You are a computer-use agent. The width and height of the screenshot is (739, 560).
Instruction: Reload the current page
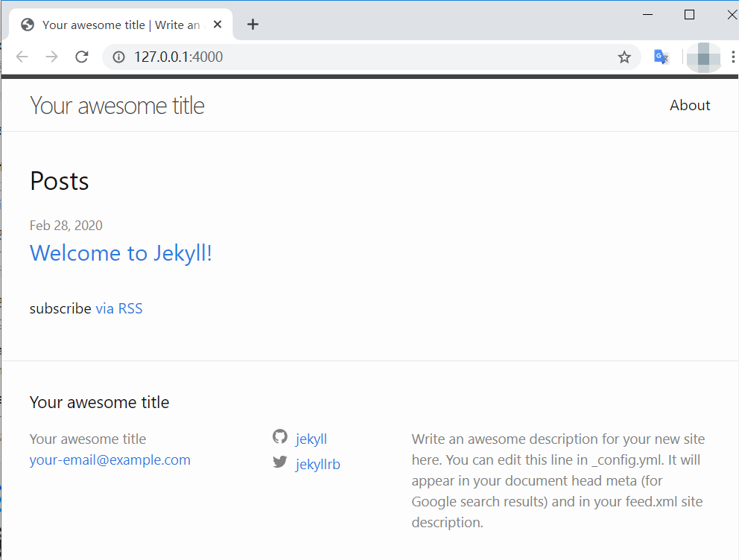coord(82,57)
